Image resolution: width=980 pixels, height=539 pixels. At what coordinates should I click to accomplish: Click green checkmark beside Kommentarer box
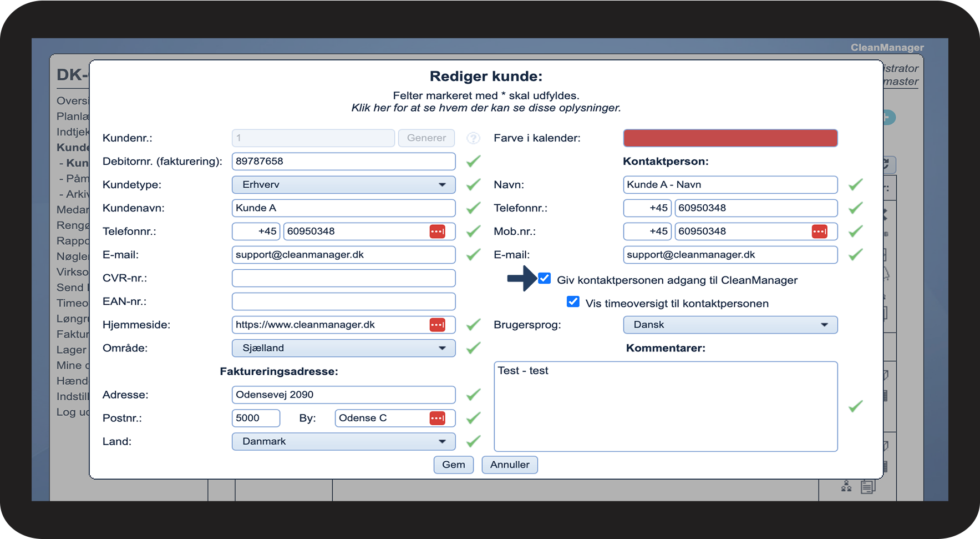(855, 406)
